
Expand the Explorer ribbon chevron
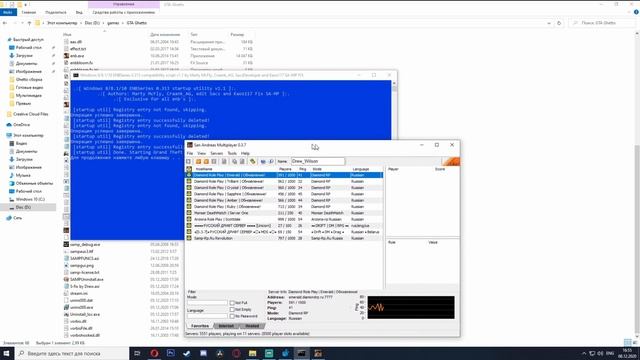pos(629,12)
